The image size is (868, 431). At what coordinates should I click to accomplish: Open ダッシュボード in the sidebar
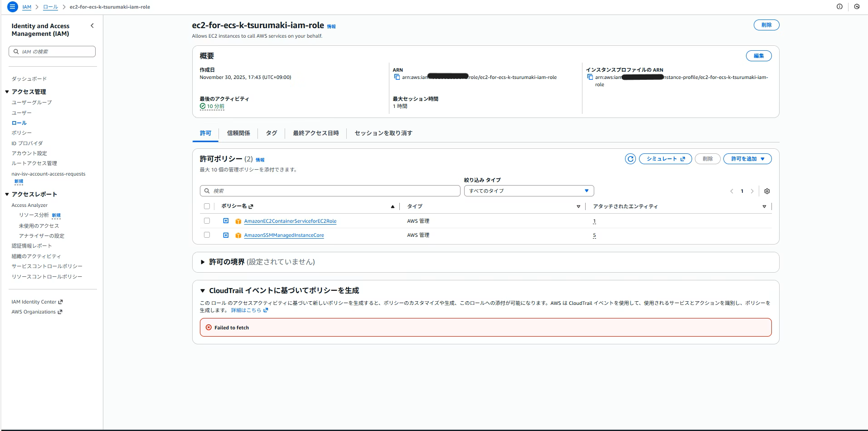(29, 79)
